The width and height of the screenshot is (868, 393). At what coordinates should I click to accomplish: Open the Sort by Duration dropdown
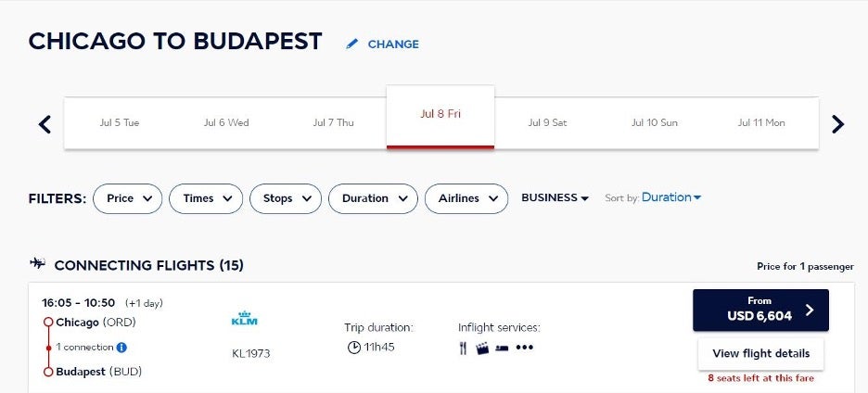tap(671, 197)
